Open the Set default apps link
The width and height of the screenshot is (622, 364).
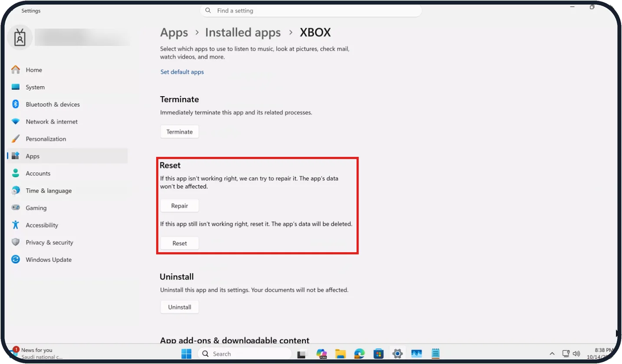point(182,72)
